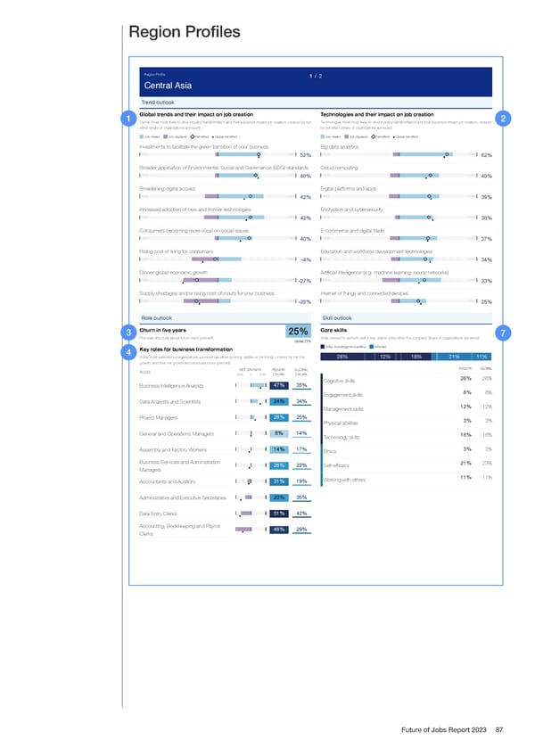
Task: Click the numbered marker 4 circle
Action: pyautogui.click(x=128, y=352)
